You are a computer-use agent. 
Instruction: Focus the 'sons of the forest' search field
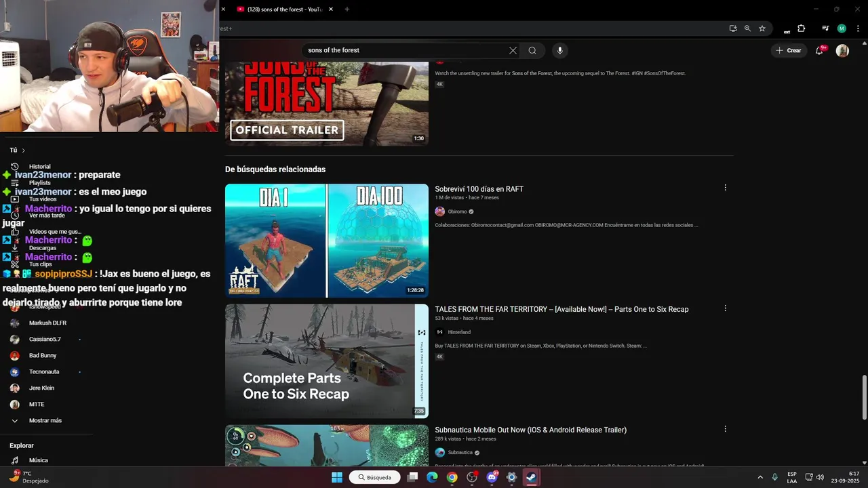406,50
